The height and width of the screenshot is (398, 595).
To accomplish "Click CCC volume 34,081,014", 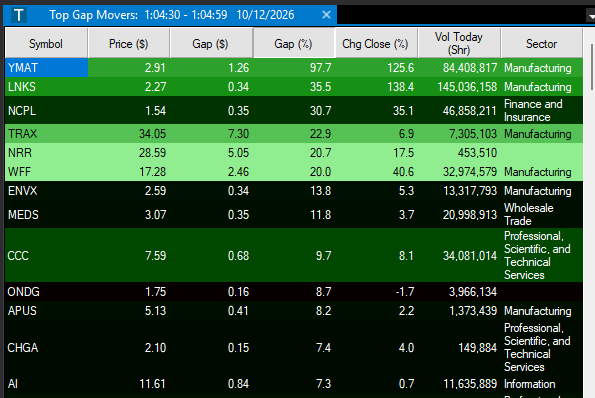I will tap(470, 255).
